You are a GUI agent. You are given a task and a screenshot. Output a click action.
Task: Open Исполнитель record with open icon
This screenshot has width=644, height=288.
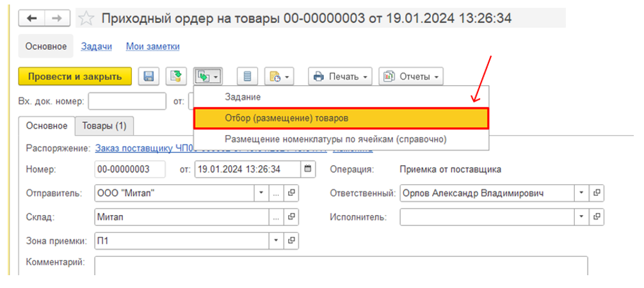(597, 217)
